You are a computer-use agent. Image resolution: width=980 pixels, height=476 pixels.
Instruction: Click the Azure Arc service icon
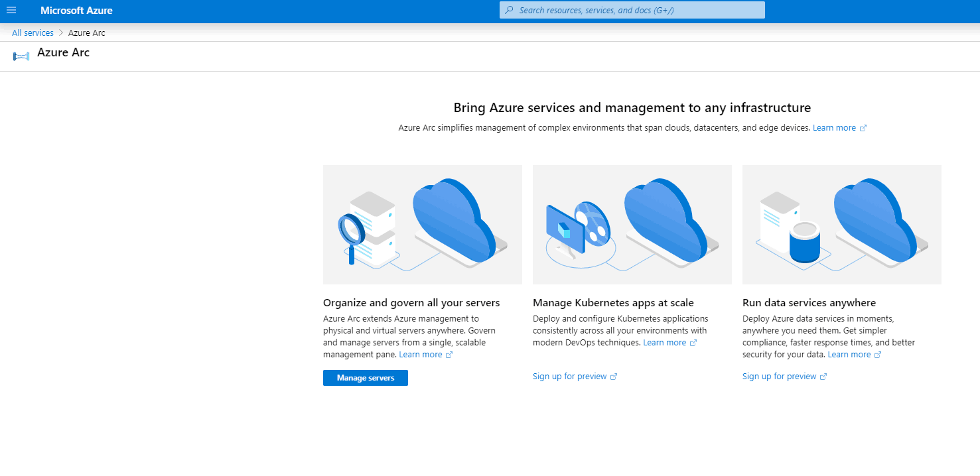[21, 56]
